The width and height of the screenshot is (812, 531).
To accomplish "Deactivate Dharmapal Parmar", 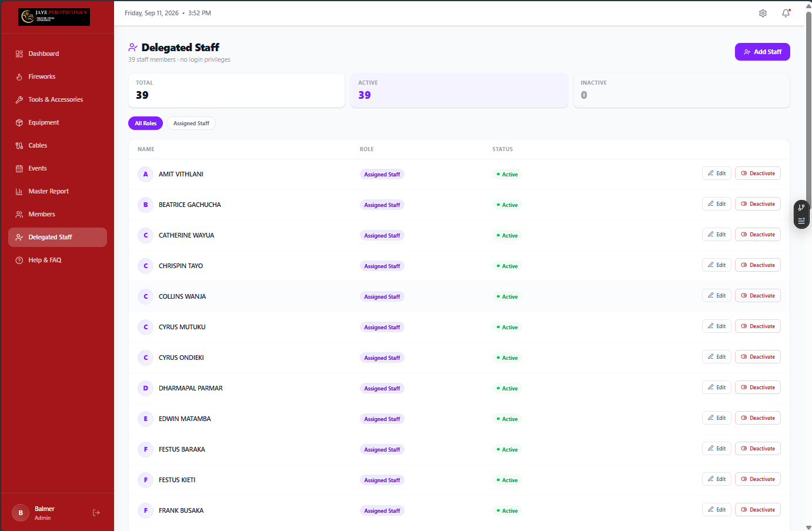I will pos(758,388).
